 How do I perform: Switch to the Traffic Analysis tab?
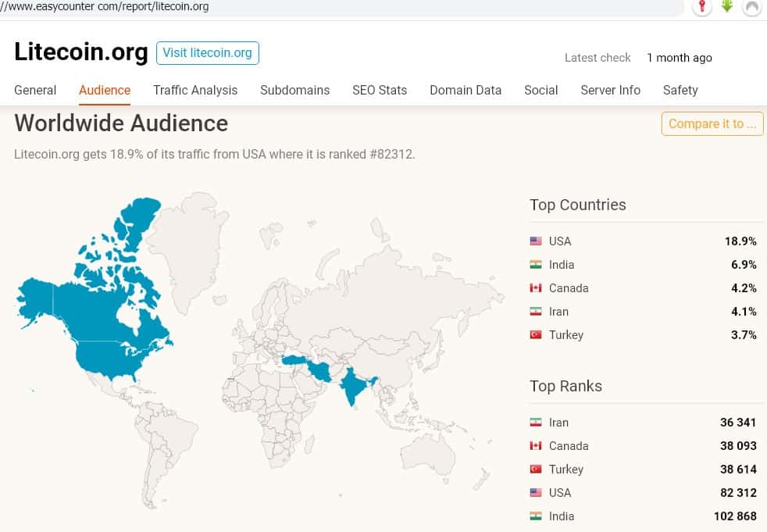[195, 90]
